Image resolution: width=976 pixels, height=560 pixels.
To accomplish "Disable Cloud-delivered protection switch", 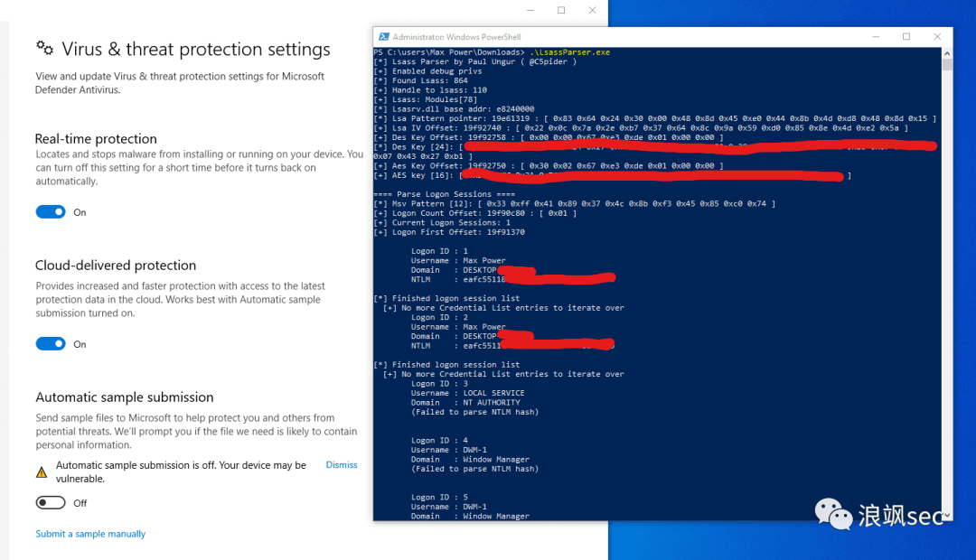I will point(51,344).
